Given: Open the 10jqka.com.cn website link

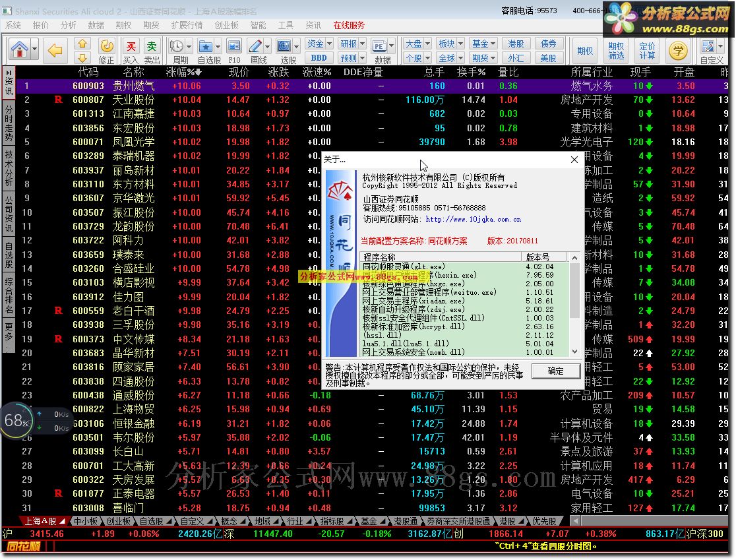Looking at the screenshot, I should [473, 219].
